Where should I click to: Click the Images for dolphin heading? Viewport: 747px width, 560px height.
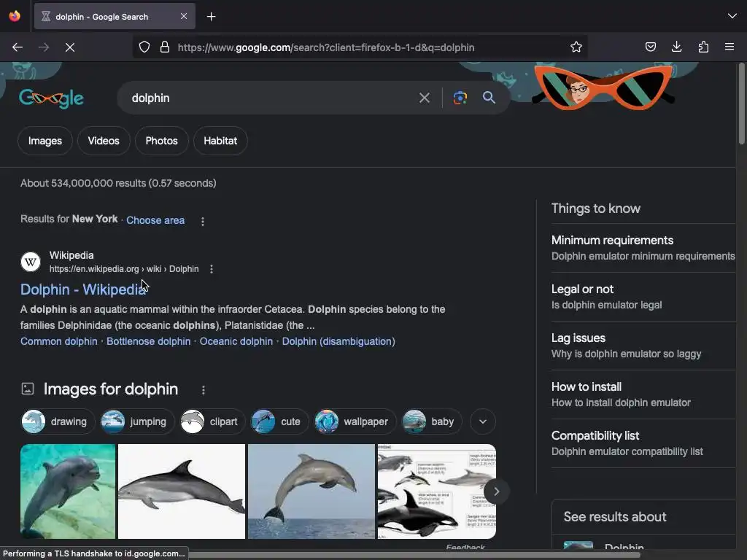pos(111,389)
